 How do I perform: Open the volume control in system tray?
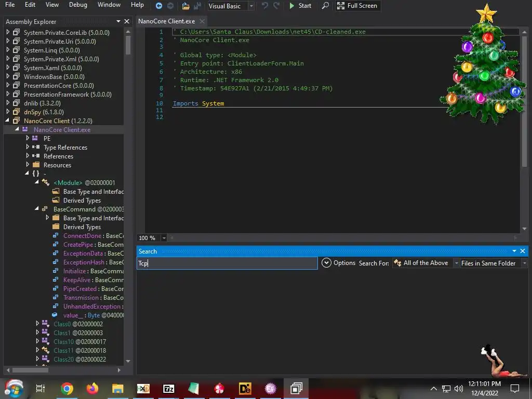458,389
